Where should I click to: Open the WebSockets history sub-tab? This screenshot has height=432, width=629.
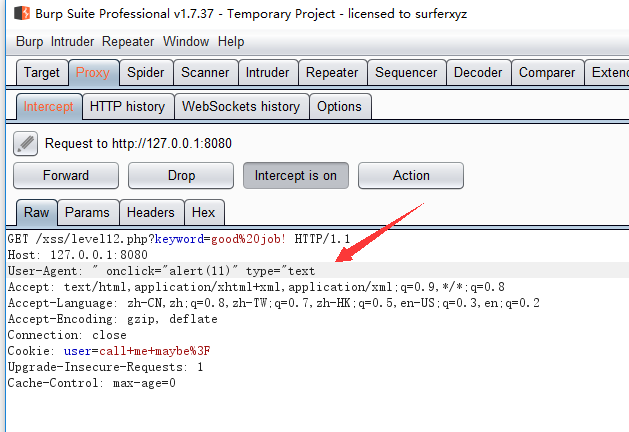point(241,107)
